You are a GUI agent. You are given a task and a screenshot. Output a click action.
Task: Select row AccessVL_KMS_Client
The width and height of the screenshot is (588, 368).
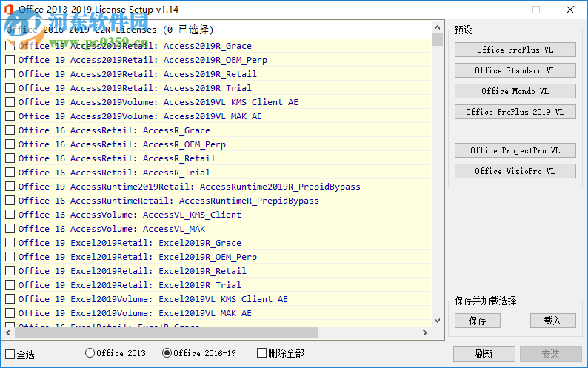pyautogui.click(x=217, y=215)
